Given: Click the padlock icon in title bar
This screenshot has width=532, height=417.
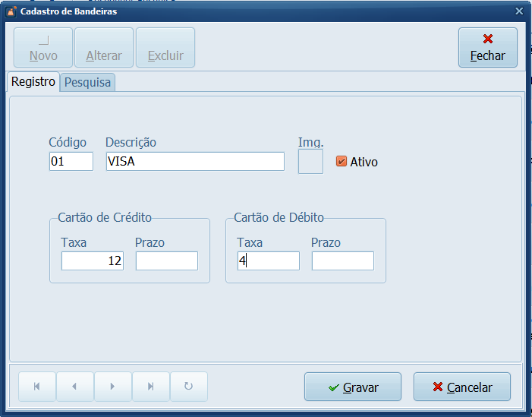Looking at the screenshot, I should point(11,11).
